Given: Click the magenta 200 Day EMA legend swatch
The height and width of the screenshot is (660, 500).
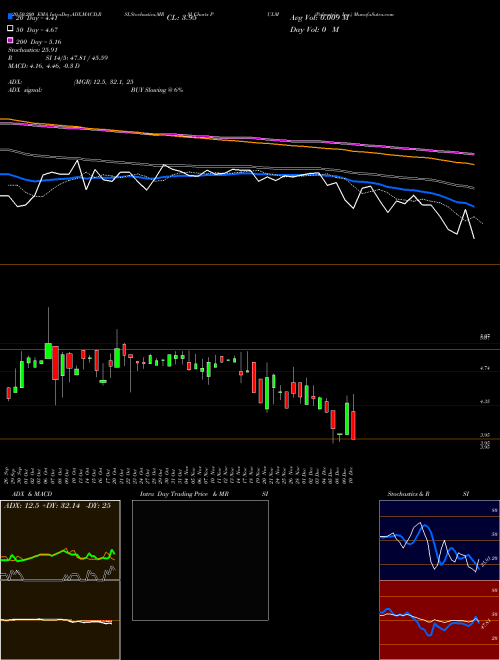Looking at the screenshot, I should point(11,41).
